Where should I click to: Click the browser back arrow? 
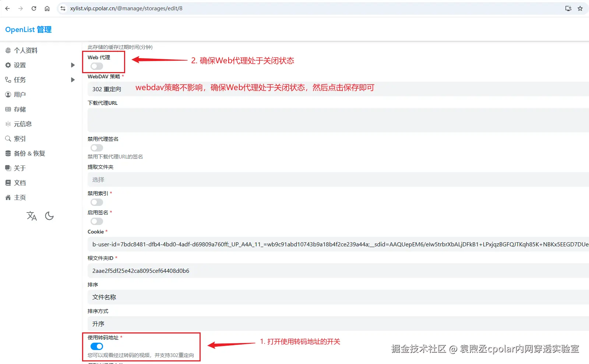pyautogui.click(x=7, y=8)
